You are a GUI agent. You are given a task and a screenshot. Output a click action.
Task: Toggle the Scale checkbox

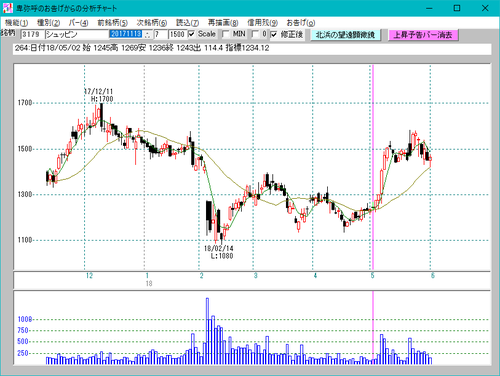[191, 34]
